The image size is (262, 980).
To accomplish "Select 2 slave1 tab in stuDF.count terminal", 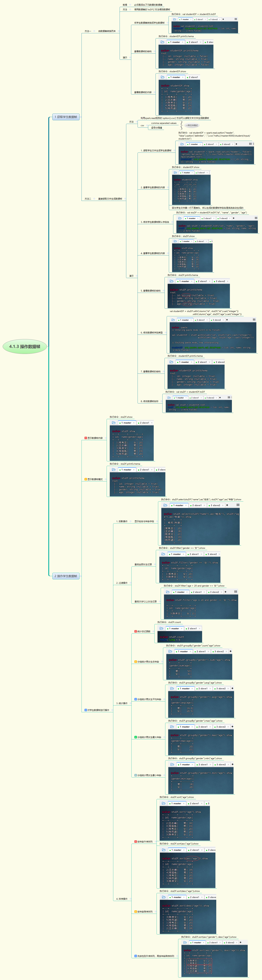I will click(x=193, y=628).
